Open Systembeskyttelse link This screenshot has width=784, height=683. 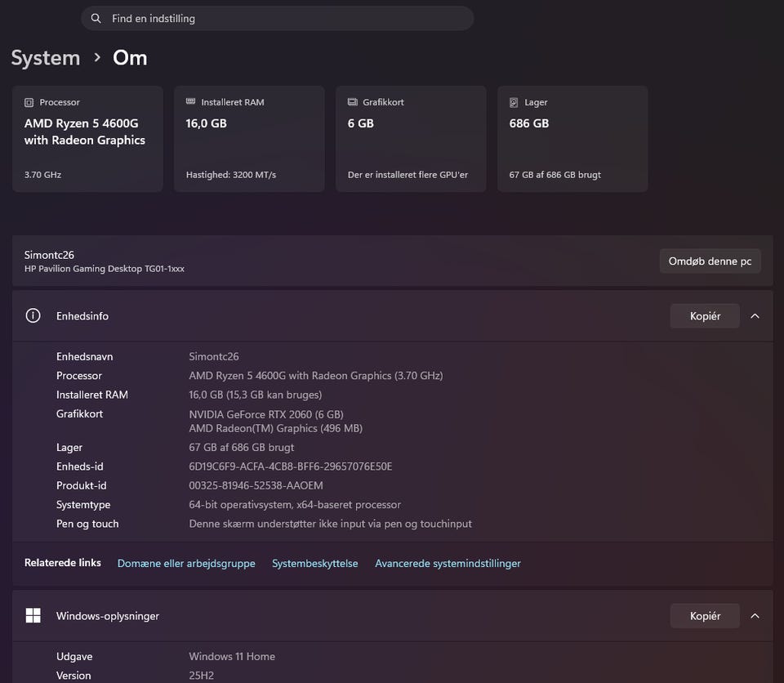[315, 564]
